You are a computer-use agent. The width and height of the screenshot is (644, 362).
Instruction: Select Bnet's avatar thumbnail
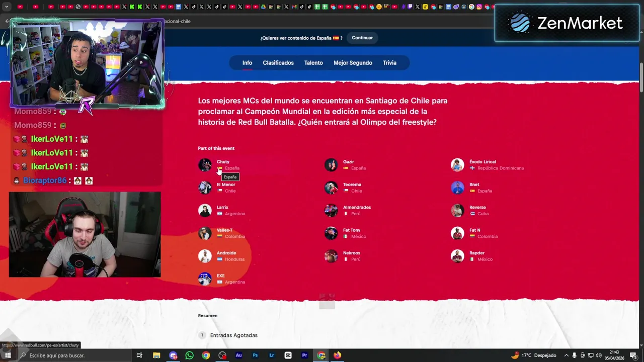point(457,188)
